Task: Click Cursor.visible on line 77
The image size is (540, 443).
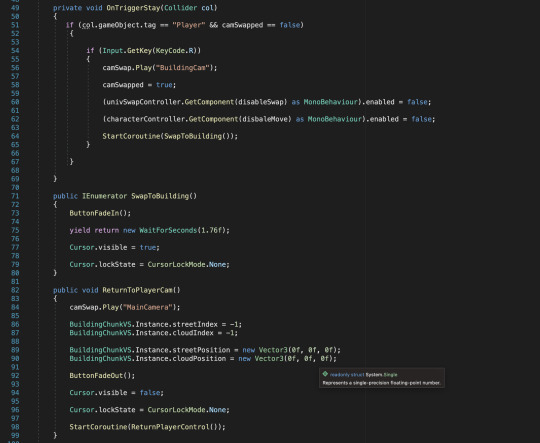Action: click(x=98, y=247)
